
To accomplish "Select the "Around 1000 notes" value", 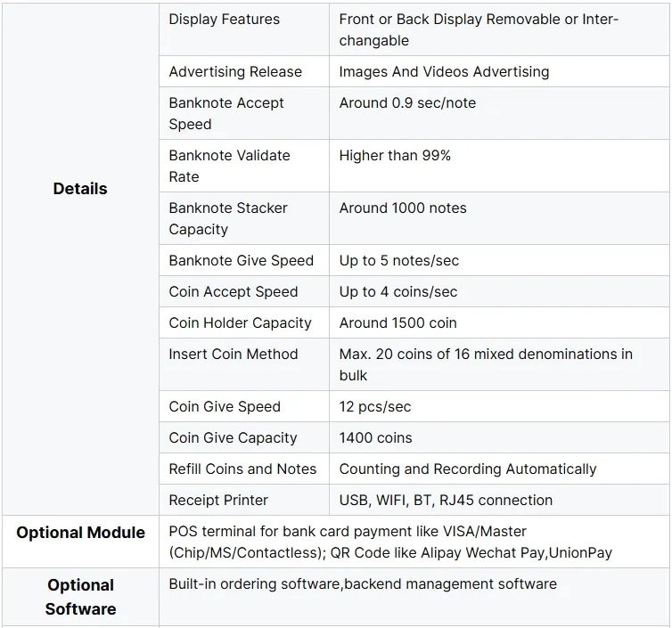I will point(403,208).
